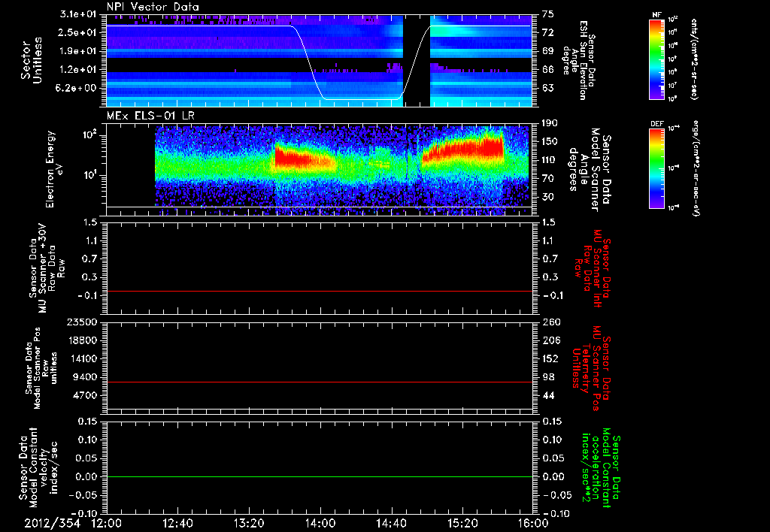Click the 75 degree elevation tick
The height and width of the screenshot is (532, 770).
(548, 14)
